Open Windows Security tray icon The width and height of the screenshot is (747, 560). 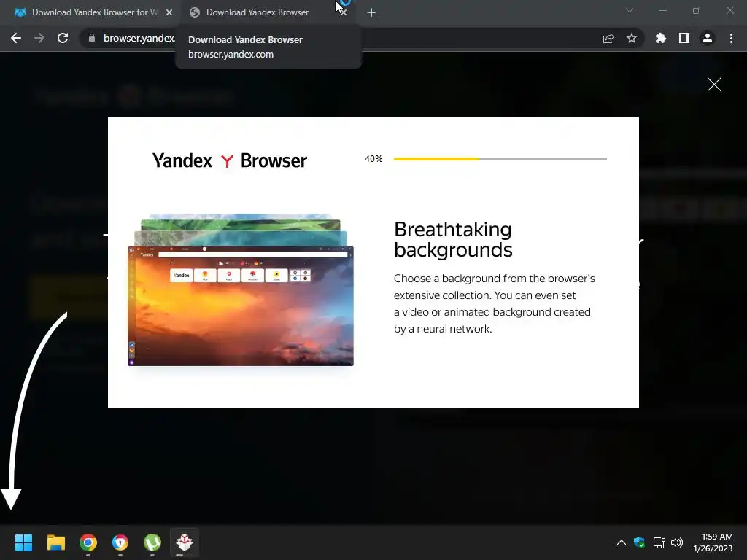[639, 542]
